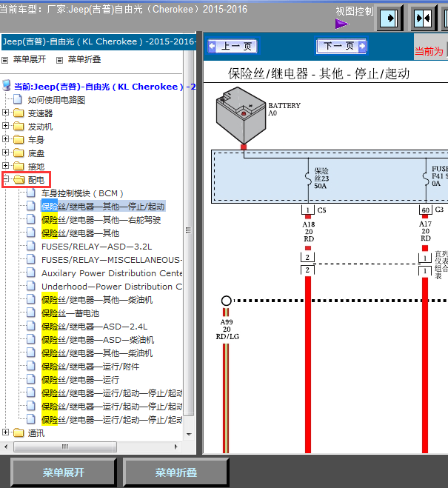The width and height of the screenshot is (448, 488).
Task: Click the 发动机 folder icon
Action: [19, 127]
